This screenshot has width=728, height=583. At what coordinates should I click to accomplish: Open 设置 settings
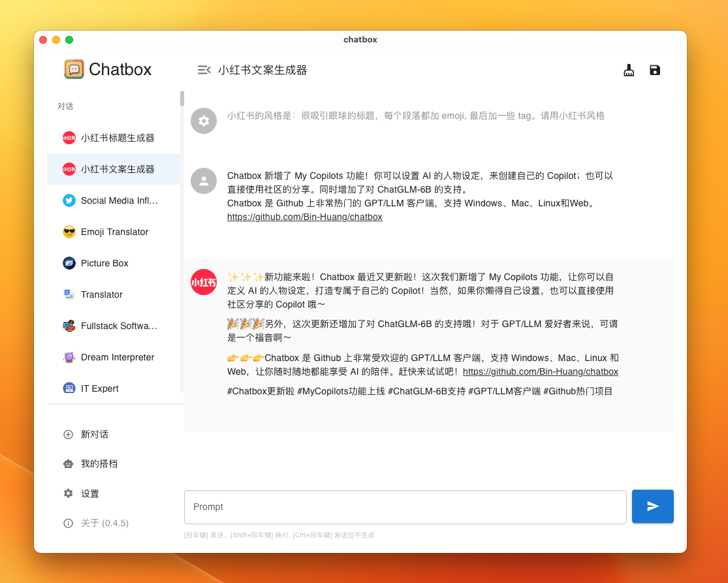point(116,494)
